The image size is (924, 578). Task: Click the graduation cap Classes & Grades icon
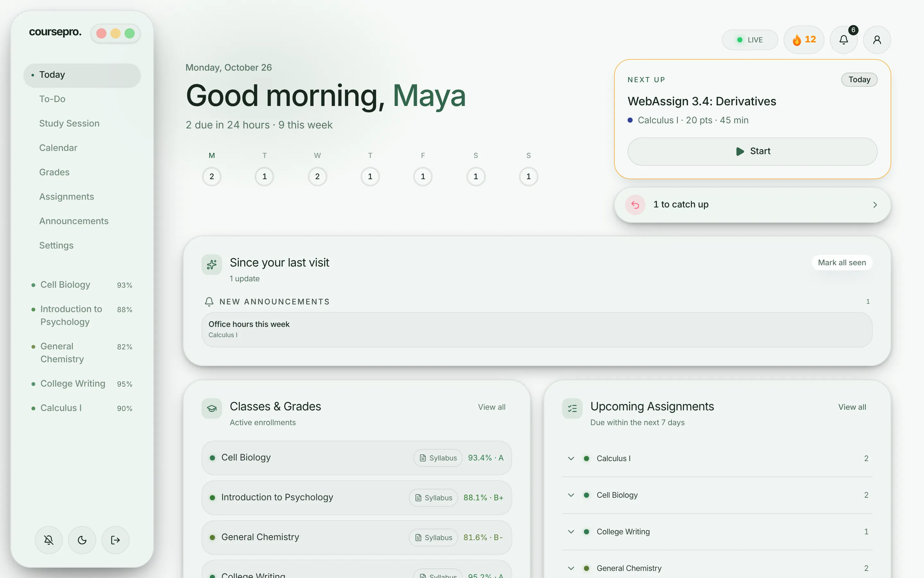[212, 408]
